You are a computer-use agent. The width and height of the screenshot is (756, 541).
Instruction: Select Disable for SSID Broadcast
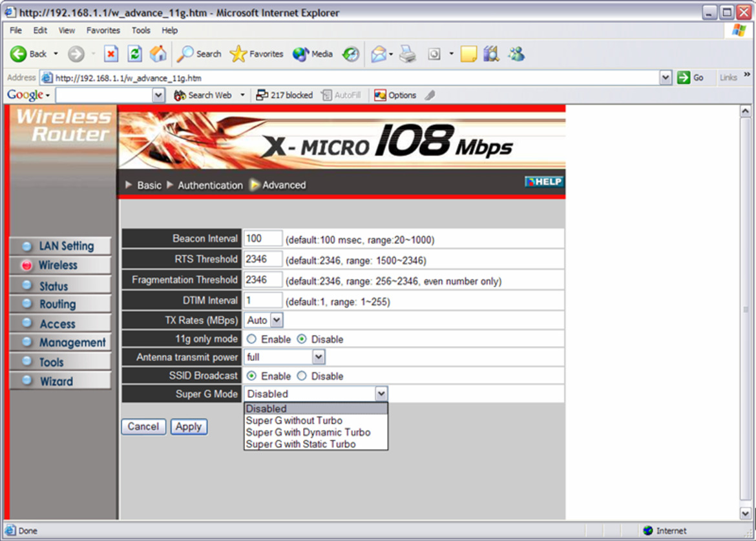(302, 376)
